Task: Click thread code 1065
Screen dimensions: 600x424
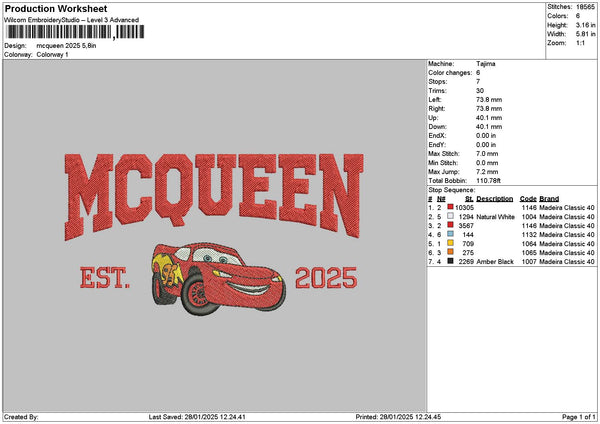Action: [x=529, y=253]
